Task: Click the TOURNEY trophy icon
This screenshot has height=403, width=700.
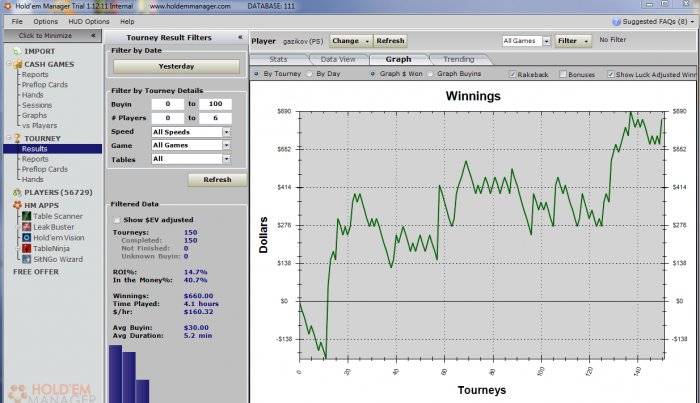Action: (17, 138)
